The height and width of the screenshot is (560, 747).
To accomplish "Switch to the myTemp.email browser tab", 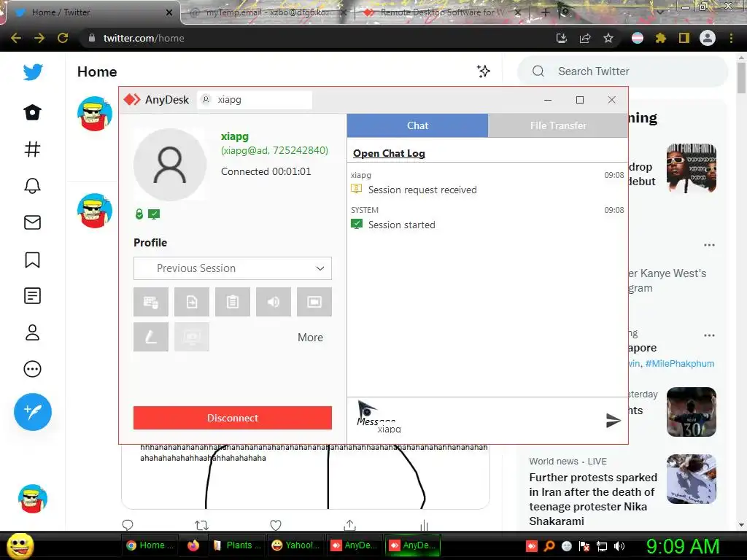I will point(268,12).
